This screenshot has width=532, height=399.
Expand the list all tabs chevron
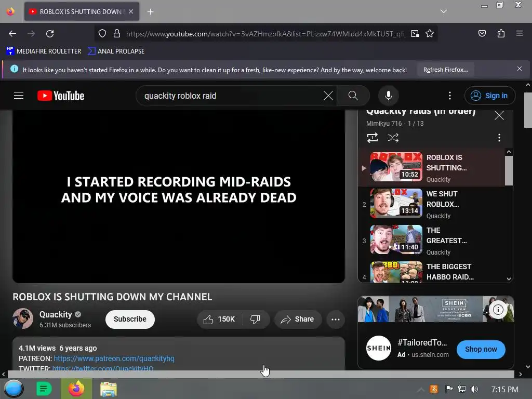point(444,11)
